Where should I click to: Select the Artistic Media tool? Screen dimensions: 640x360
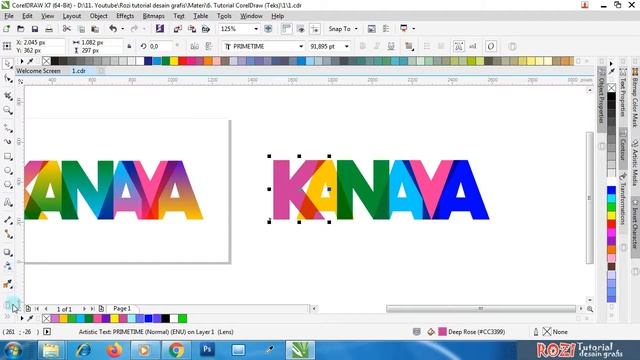8,142
